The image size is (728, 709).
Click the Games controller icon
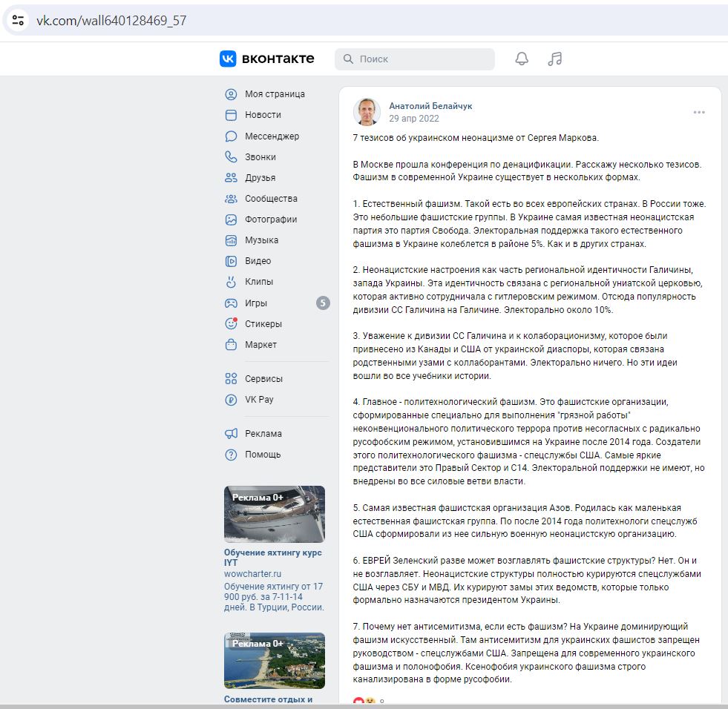[231, 303]
